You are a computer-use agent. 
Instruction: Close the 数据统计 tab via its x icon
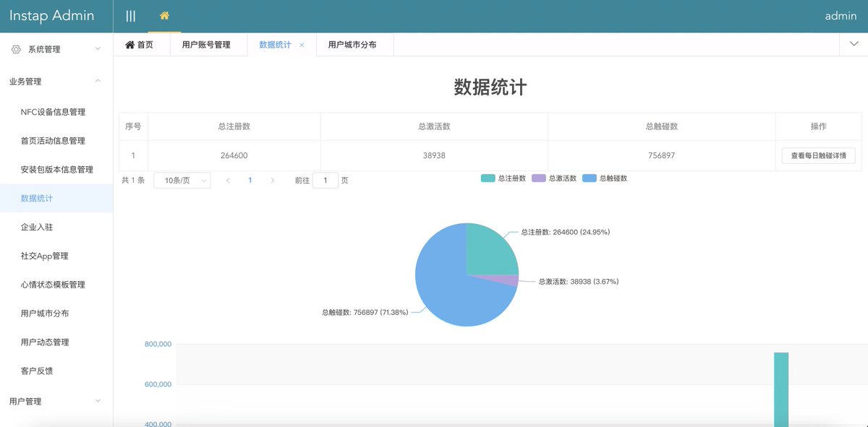301,44
